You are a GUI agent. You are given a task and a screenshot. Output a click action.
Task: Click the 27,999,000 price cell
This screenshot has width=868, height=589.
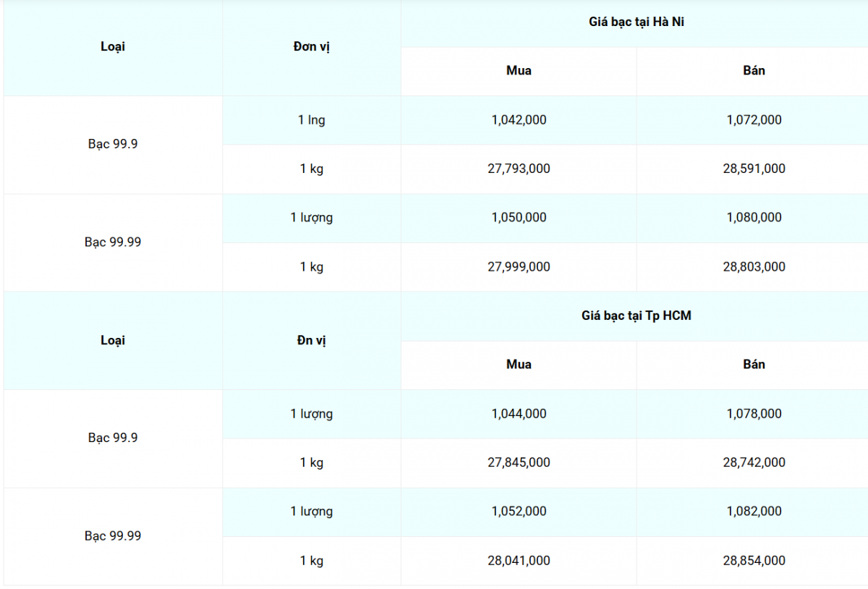pos(519,267)
